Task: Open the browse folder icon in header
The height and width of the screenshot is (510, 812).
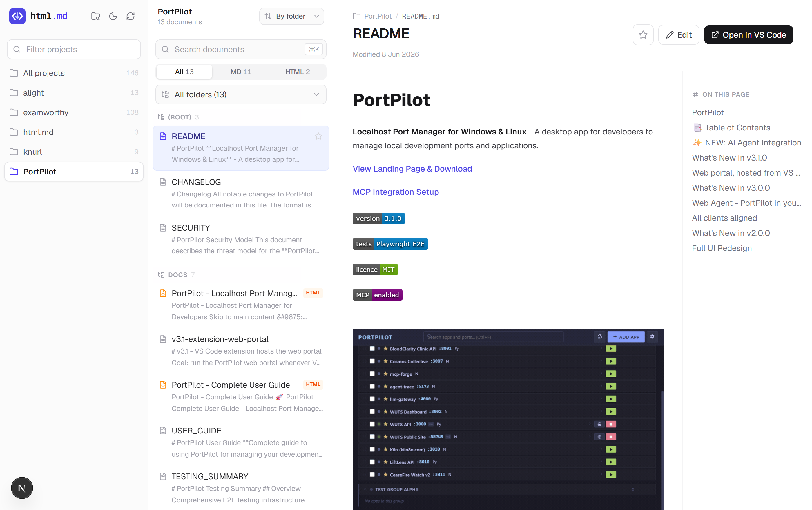Action: [95, 16]
